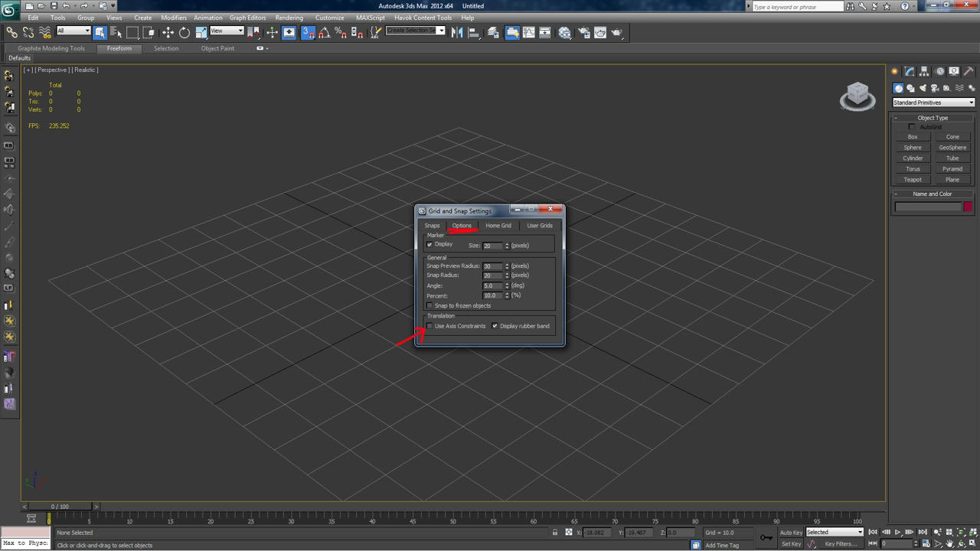Click the Selection Lock toggle padlock
The width and height of the screenshot is (980, 551).
[555, 532]
